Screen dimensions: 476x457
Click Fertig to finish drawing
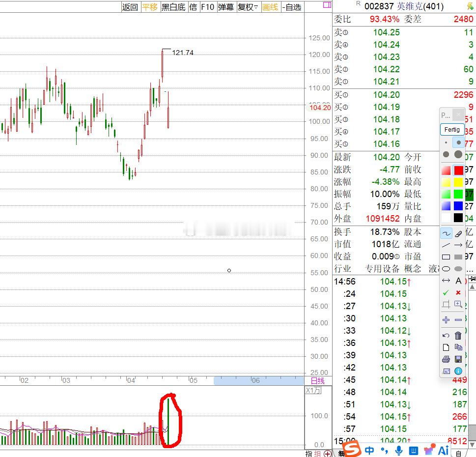point(452,129)
